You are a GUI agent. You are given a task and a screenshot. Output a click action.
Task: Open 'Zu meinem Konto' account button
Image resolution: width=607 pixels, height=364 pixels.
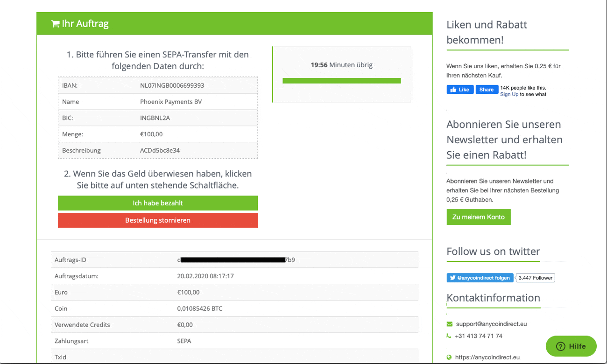(478, 217)
